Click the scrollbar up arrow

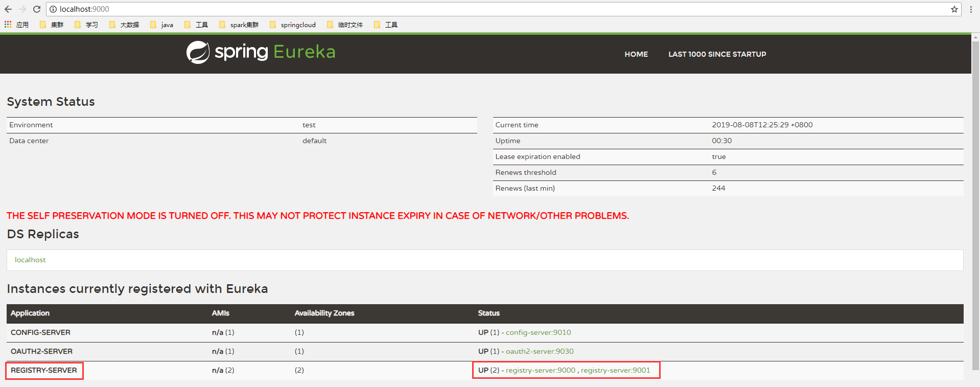[975, 37]
